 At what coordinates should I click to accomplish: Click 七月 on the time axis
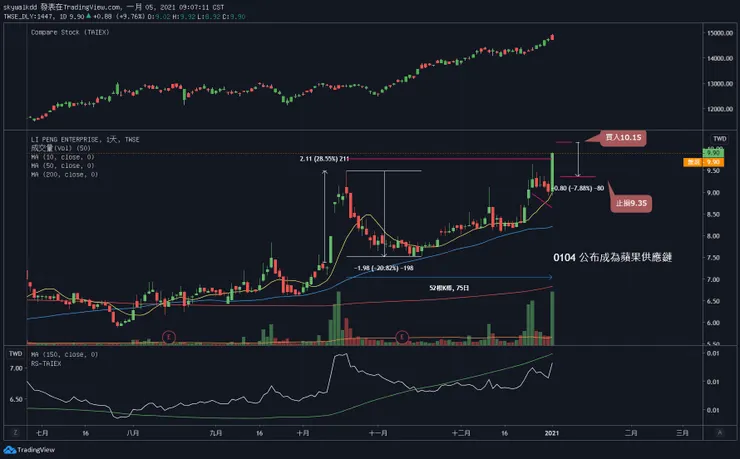[x=42, y=433]
